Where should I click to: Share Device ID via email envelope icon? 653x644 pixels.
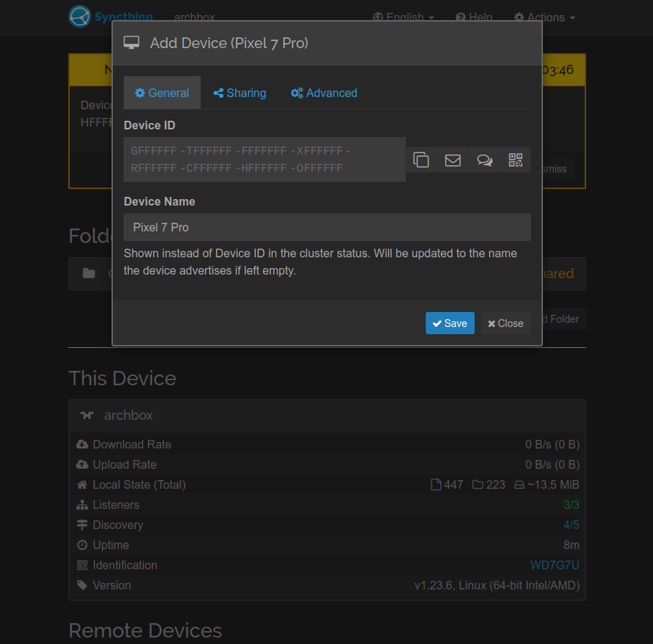tap(452, 160)
